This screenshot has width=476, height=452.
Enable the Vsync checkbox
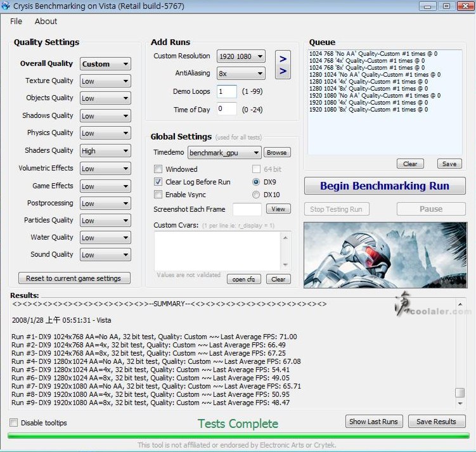158,195
